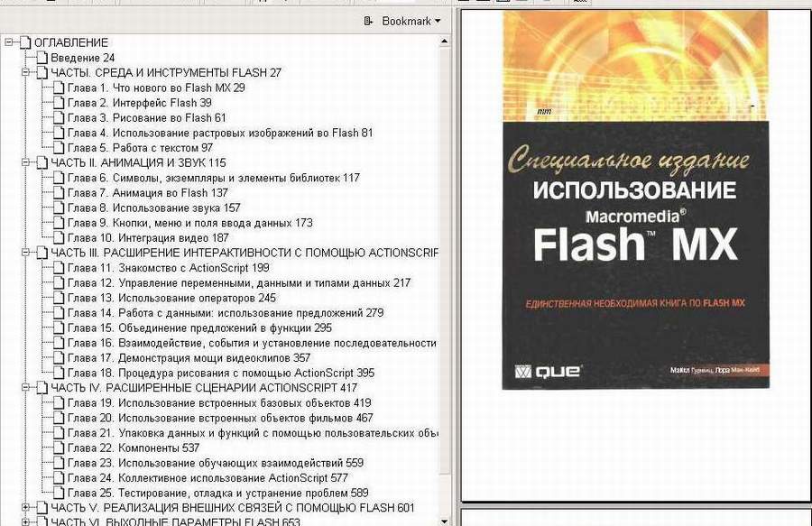The height and width of the screenshot is (526, 812).
Task: Click page icon beside Глава 7 Анимация
Action: [59, 193]
